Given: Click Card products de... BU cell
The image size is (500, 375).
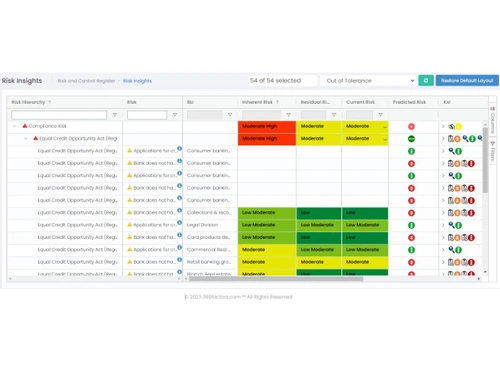Looking at the screenshot, I should click(210, 237).
